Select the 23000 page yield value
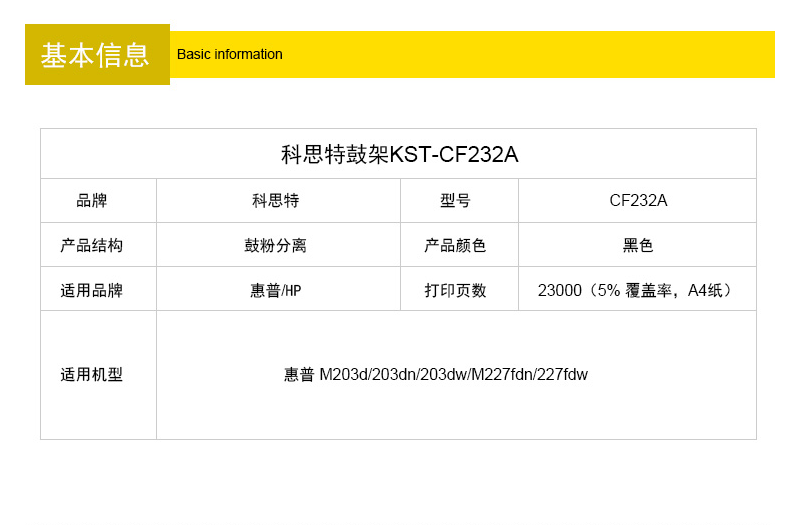794x525 pixels. tap(636, 290)
